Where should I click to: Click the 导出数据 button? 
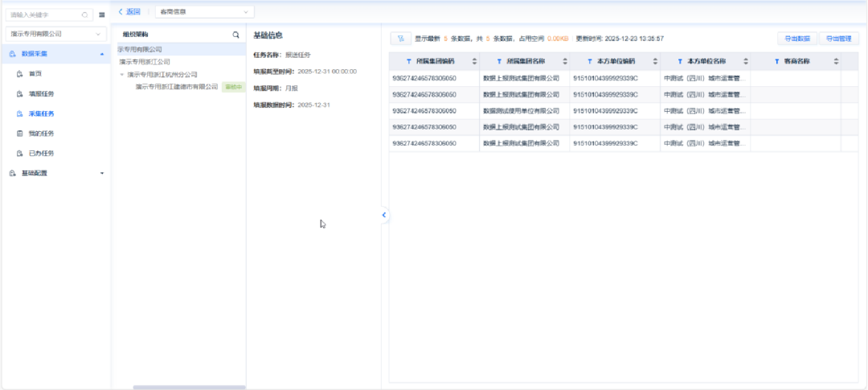pyautogui.click(x=797, y=38)
